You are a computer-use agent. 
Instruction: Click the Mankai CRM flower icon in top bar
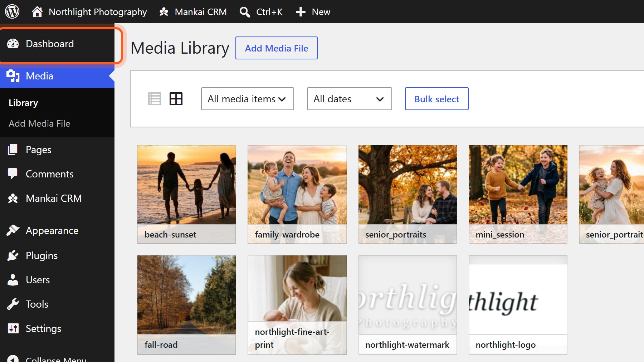point(164,12)
